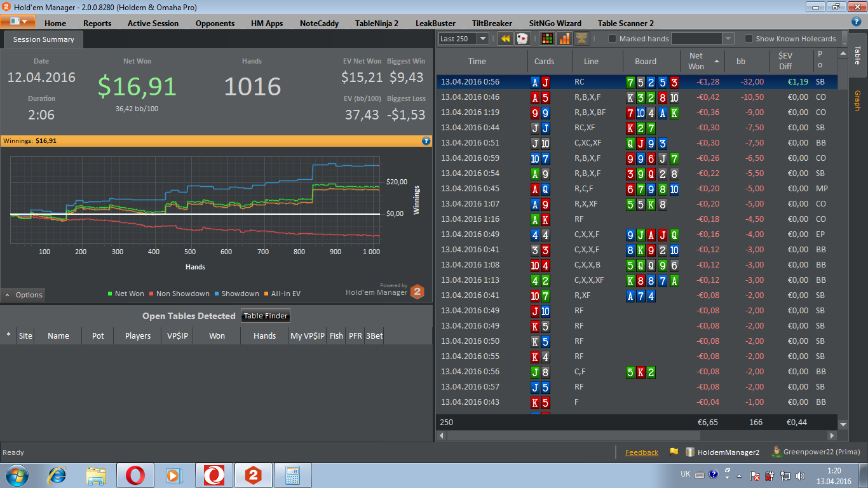Click the horizontal scrollbar left arrow
The width and height of the screenshot is (868, 488).
[442, 435]
